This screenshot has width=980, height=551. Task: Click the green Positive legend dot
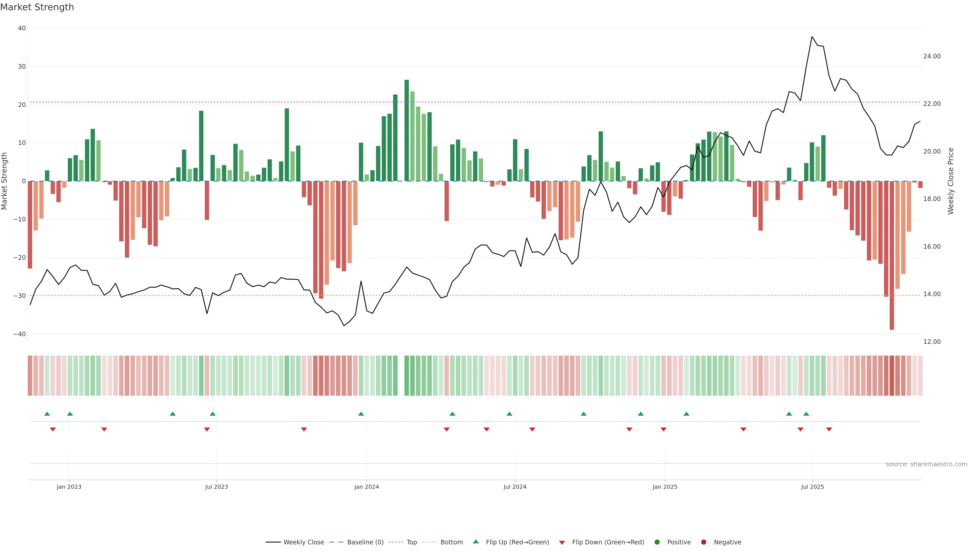click(x=657, y=542)
